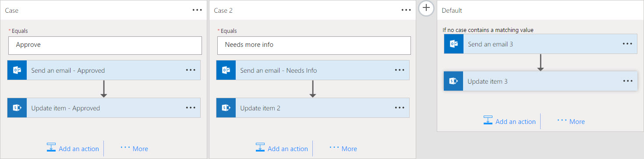Open the ellipsis menu on the Default header
Screen dimensions: 644x159
(x=634, y=10)
